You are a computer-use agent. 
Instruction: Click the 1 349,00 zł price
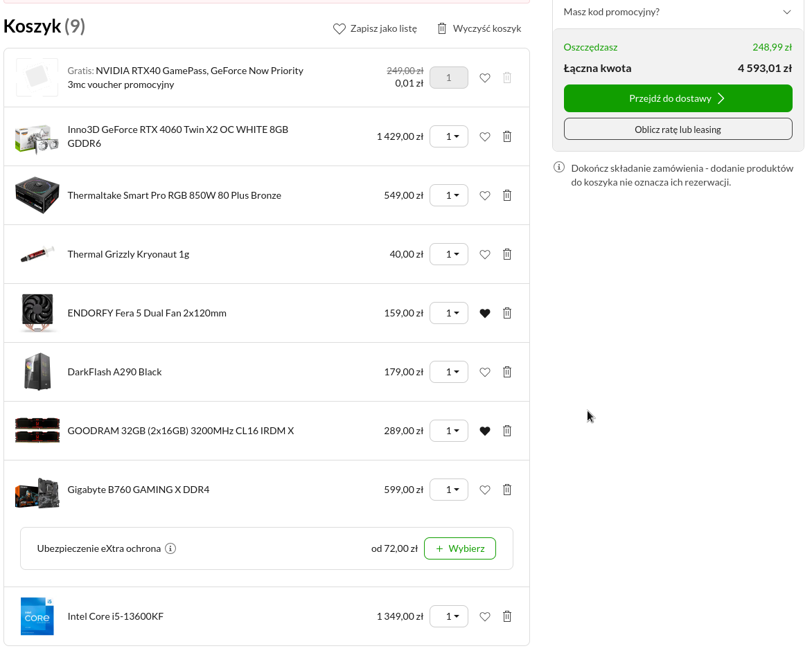click(400, 616)
